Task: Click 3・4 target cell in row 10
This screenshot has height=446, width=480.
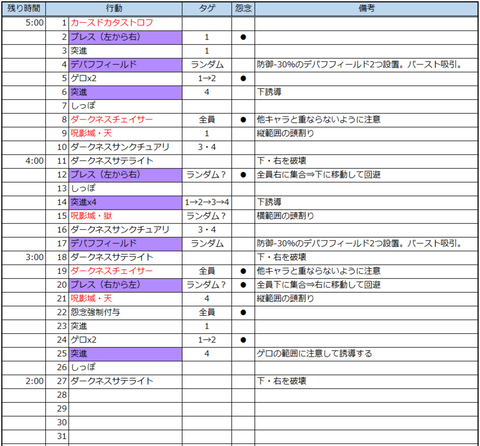Action: click(207, 147)
